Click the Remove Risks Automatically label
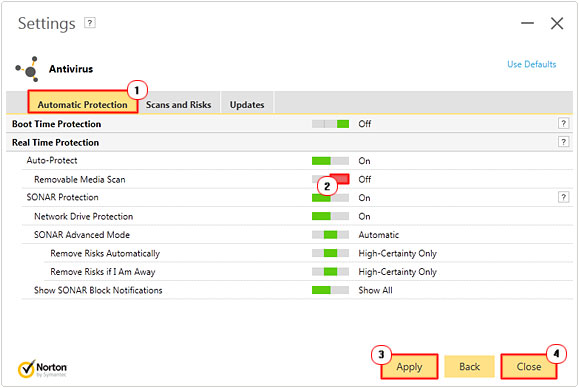 coord(105,254)
